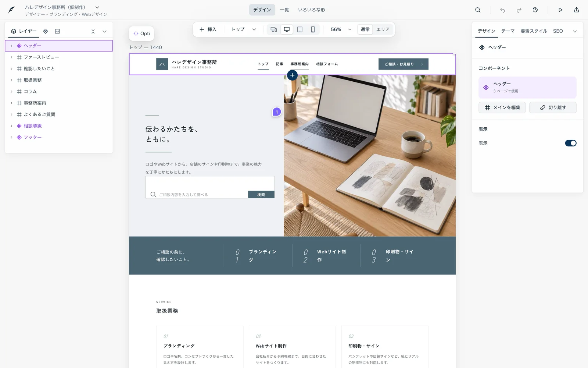The image size is (588, 368).
Task: Open the 56% zoom dropdown
Action: click(x=341, y=29)
